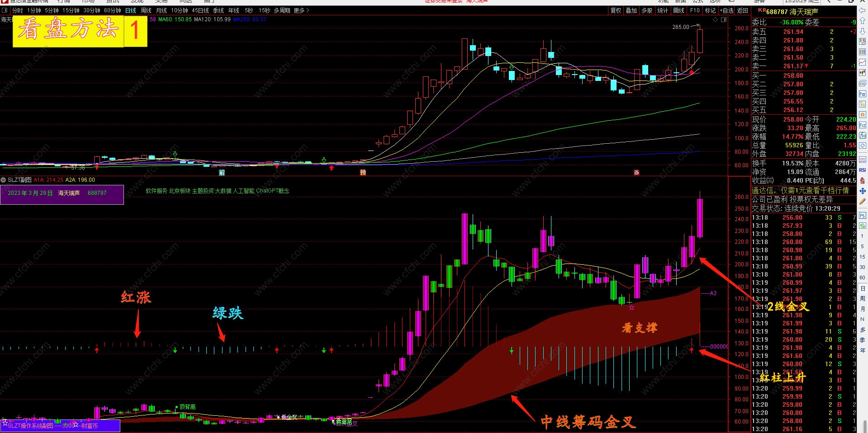The width and height of the screenshot is (868, 433).
Task: Click the 委比 -36.00% value
Action: tap(792, 22)
